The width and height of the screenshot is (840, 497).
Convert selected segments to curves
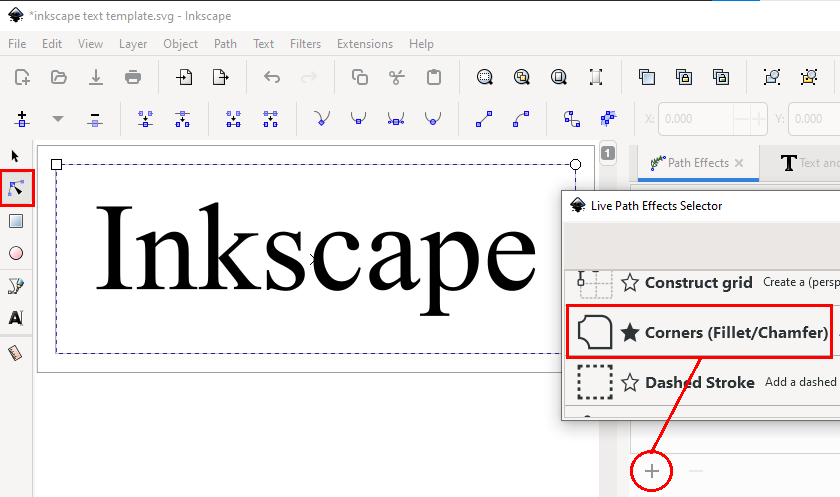[521, 119]
